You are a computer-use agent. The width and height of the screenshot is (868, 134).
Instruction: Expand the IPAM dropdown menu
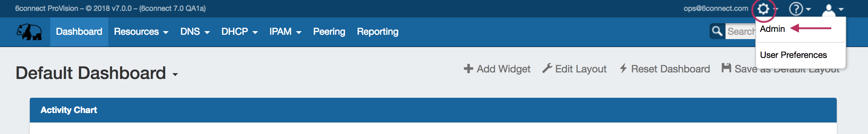click(x=285, y=32)
